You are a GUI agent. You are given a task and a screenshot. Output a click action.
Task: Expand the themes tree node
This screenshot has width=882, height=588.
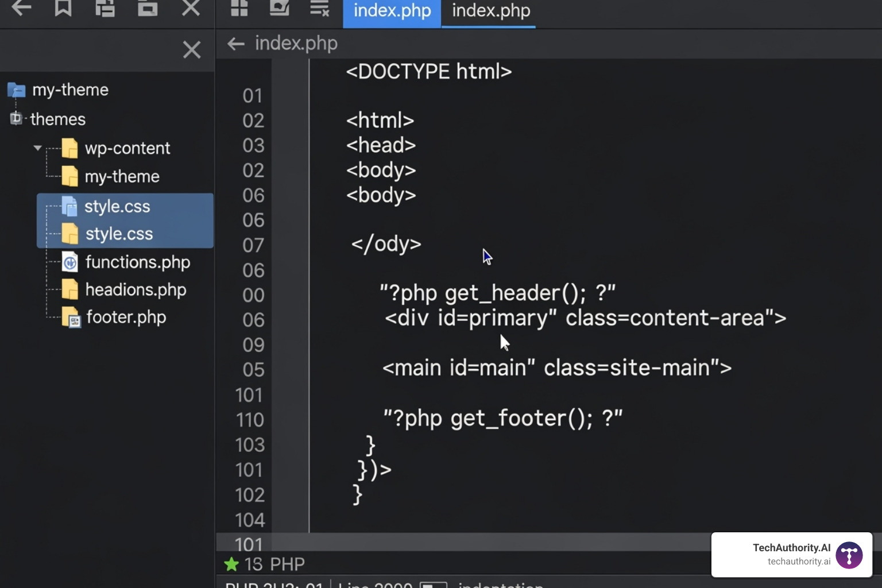coord(16,118)
